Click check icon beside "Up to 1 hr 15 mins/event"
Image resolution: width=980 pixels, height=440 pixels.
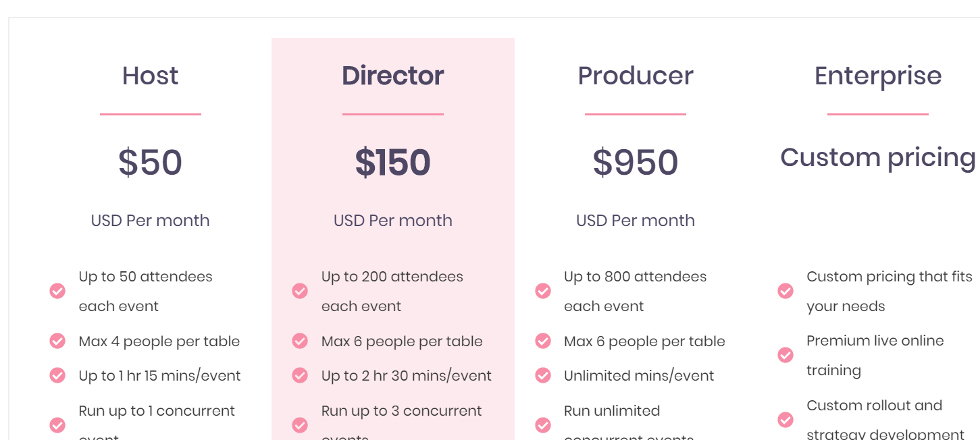click(57, 375)
